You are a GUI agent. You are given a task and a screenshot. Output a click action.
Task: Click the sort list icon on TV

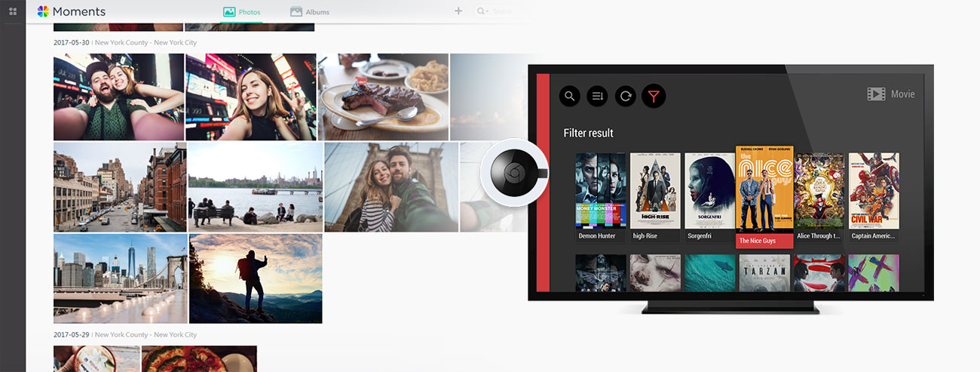[598, 96]
